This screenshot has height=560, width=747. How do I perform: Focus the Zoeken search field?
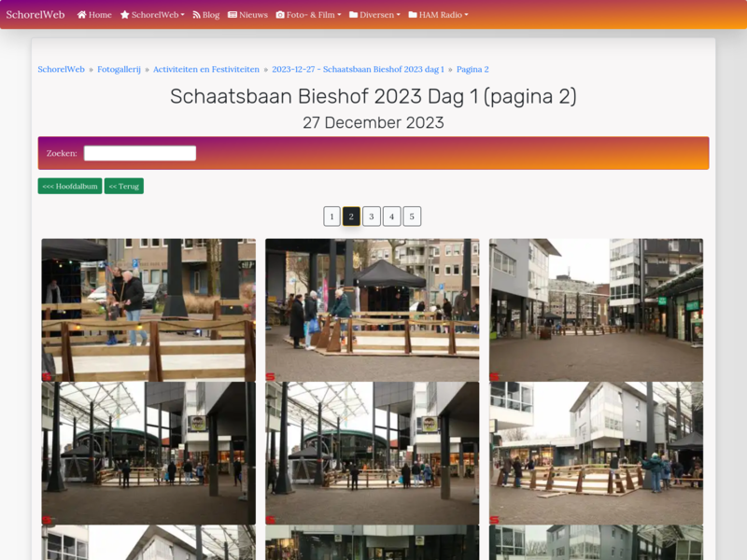(140, 153)
